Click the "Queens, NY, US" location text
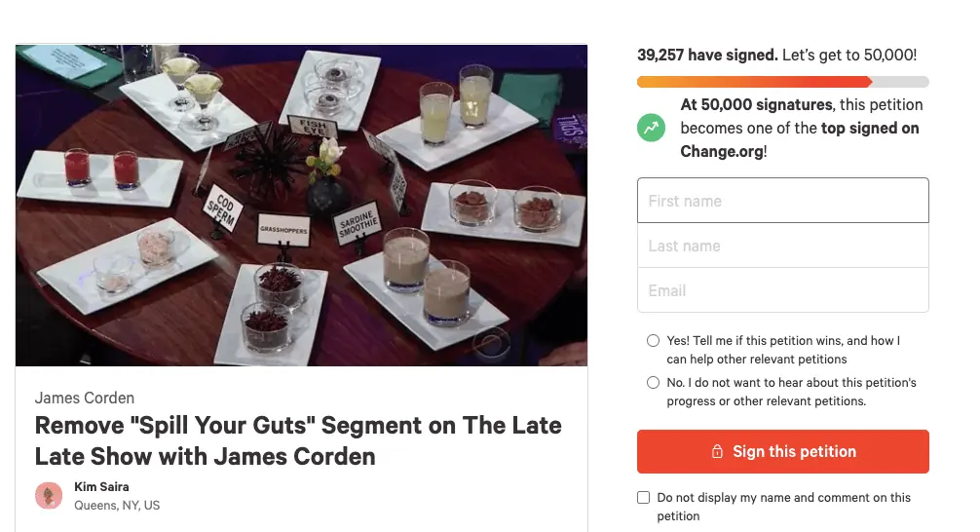This screenshot has height=532, width=980. [x=117, y=505]
